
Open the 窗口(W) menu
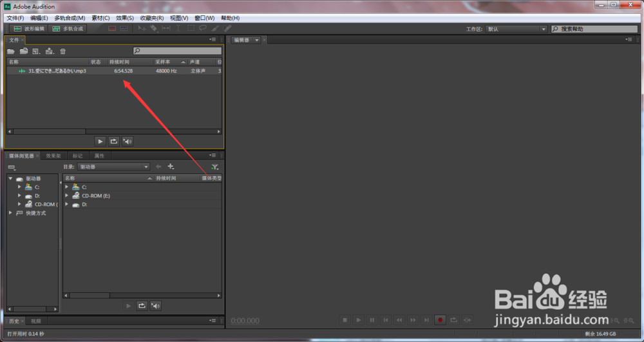(205, 18)
